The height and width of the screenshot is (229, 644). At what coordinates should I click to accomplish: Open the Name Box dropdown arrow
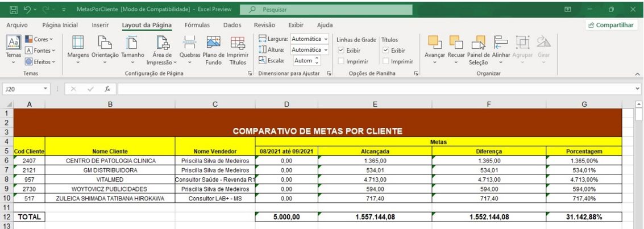pos(45,89)
